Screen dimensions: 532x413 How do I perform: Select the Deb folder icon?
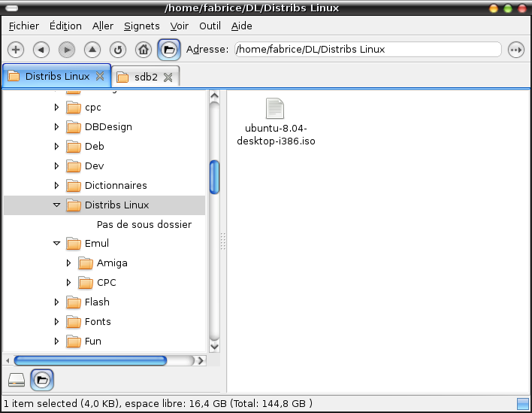click(x=74, y=147)
